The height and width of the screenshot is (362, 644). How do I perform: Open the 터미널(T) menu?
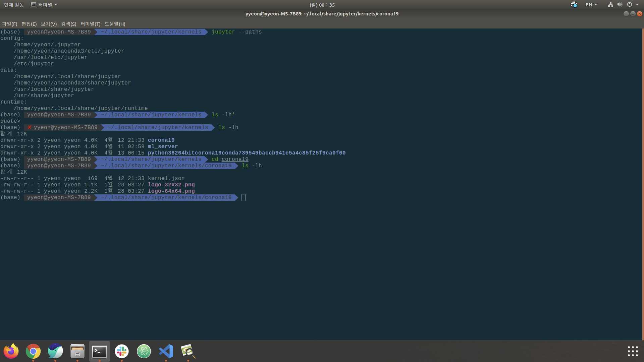pos(90,24)
